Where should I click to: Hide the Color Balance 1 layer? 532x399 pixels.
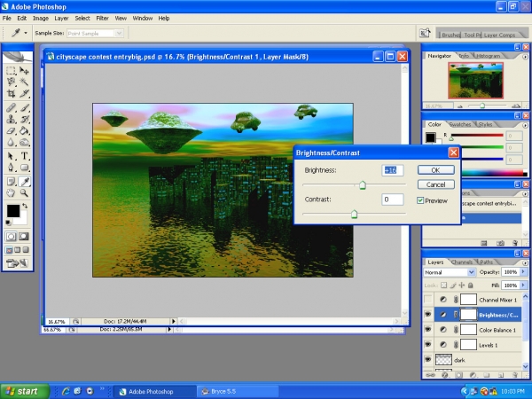[428, 330]
